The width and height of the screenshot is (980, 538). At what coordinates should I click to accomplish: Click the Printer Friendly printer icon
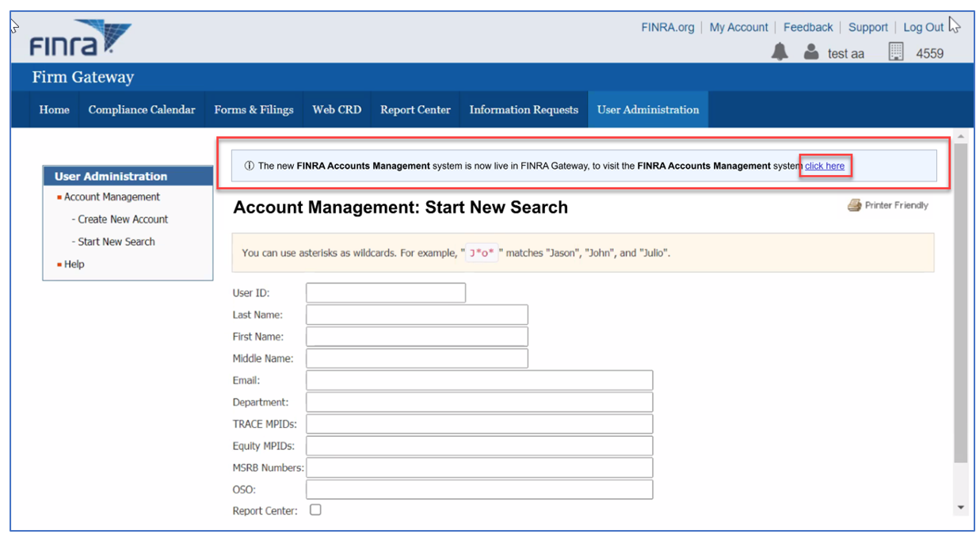click(854, 205)
